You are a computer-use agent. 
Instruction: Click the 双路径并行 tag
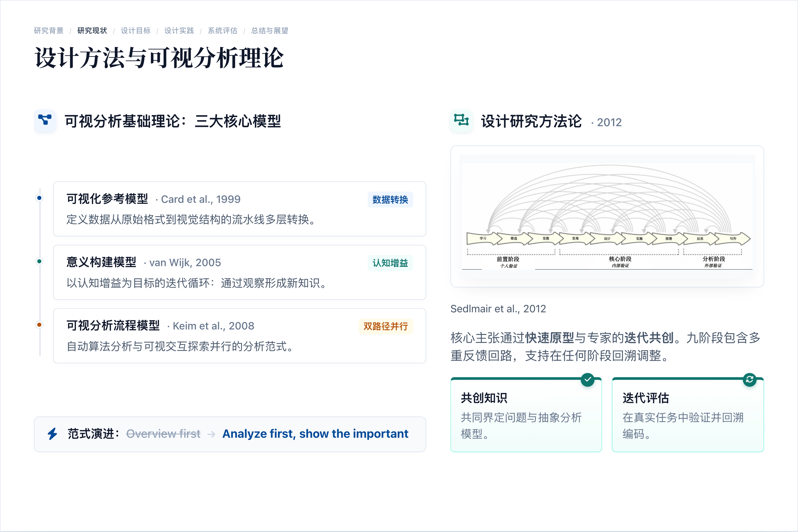click(x=386, y=326)
